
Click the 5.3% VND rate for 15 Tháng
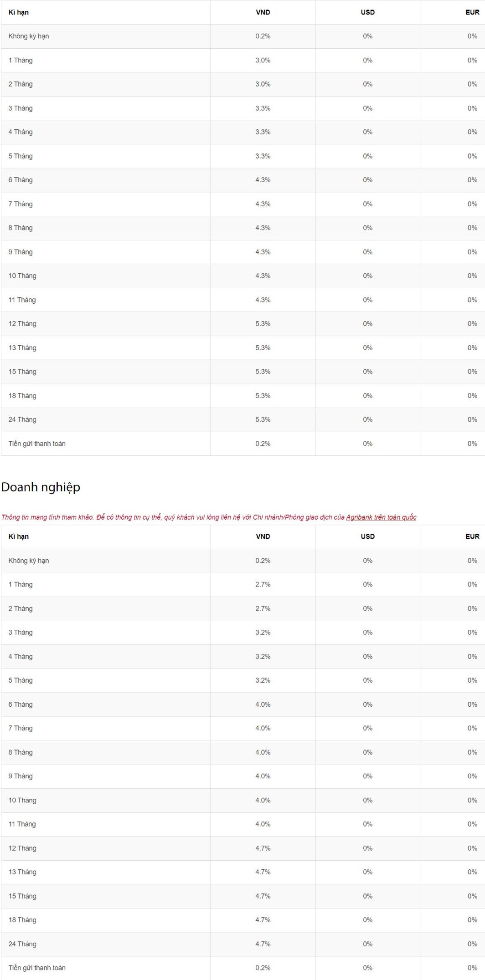tap(263, 372)
